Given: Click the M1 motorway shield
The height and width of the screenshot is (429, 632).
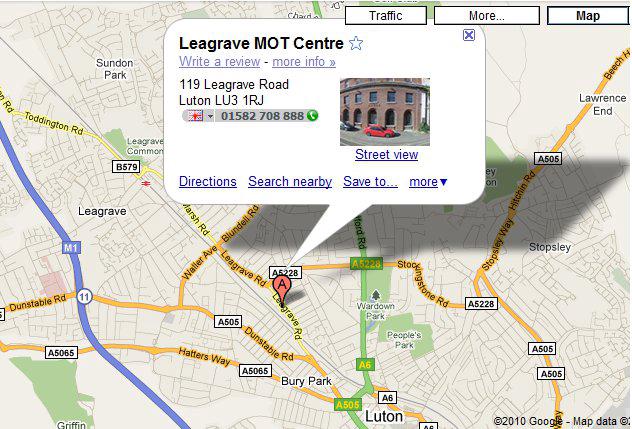Looking at the screenshot, I should click(x=71, y=247).
